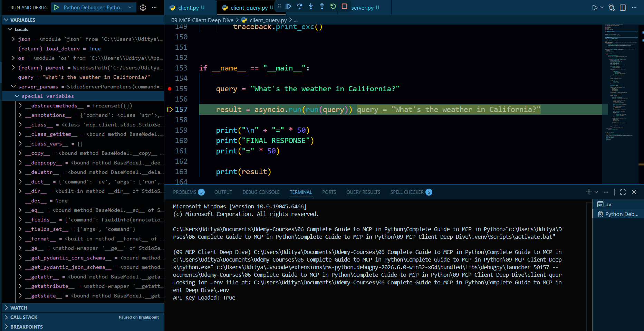Open the DEBUG CONSOLE tab
The width and height of the screenshot is (644, 331).
pyautogui.click(x=261, y=192)
